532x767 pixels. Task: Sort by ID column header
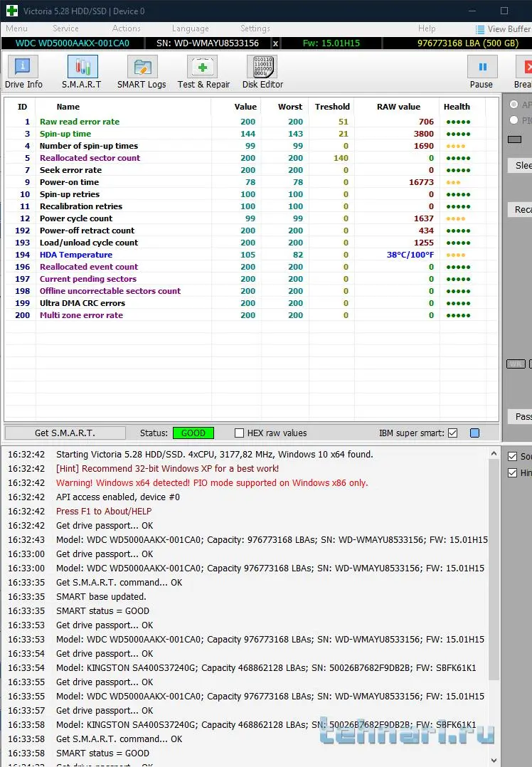[x=22, y=107]
